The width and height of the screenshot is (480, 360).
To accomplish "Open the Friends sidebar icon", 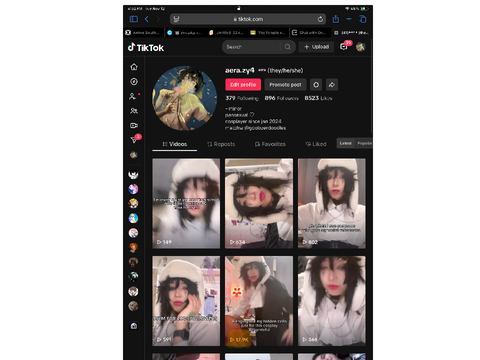I will point(134,111).
